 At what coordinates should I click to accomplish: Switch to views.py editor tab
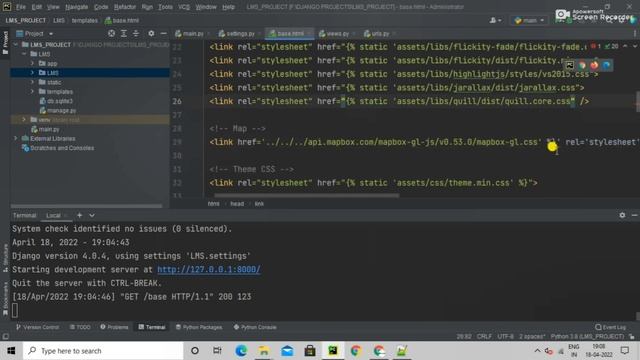point(336,33)
